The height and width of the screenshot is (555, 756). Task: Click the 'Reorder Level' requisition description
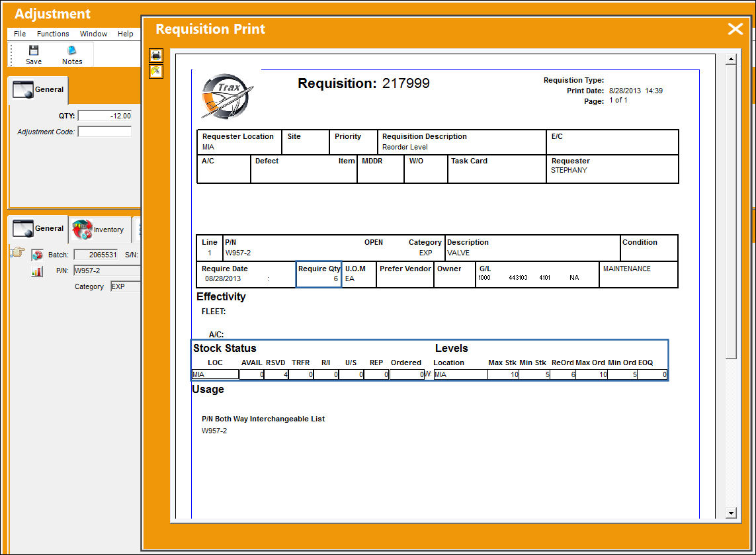pos(405,147)
